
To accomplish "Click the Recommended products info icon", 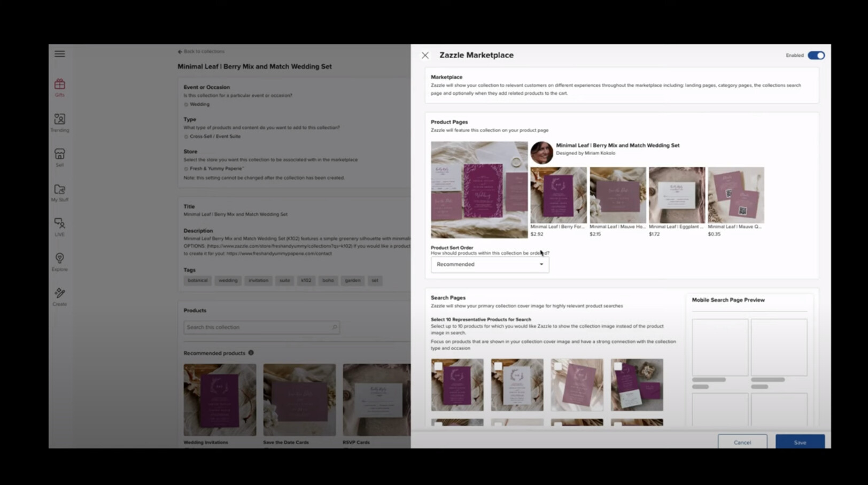I will tap(251, 353).
